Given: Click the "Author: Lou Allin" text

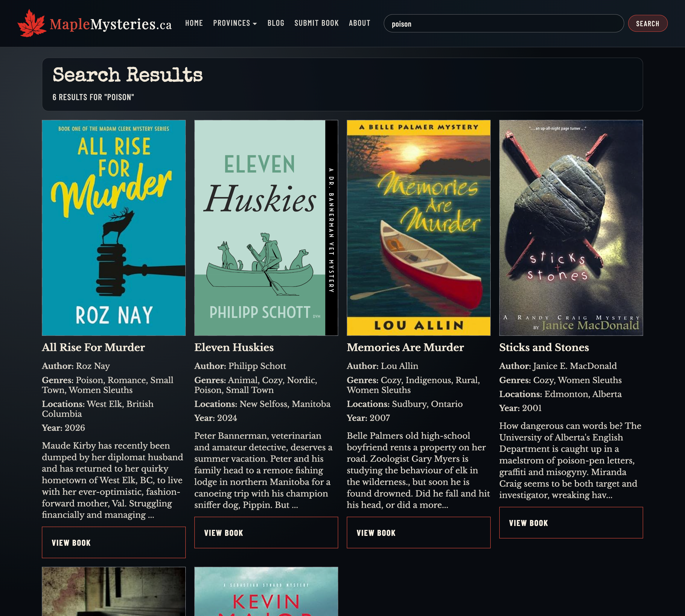Looking at the screenshot, I should coord(383,366).
